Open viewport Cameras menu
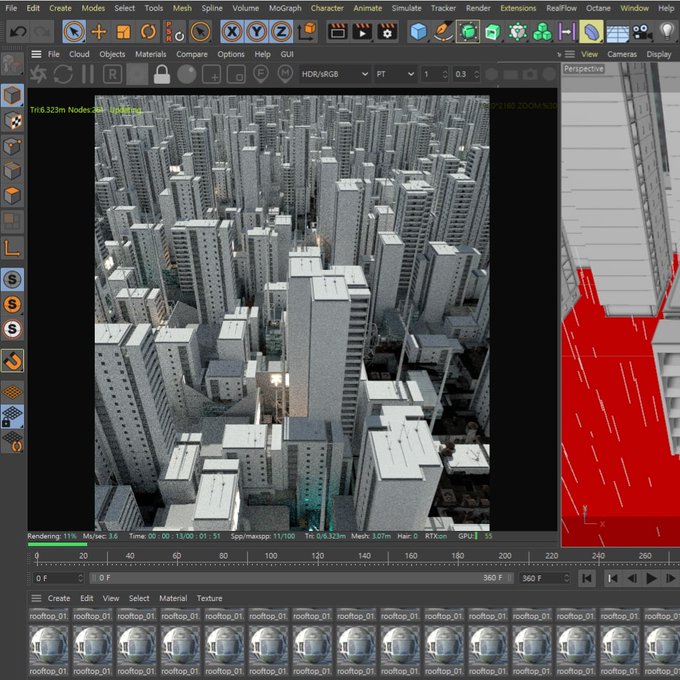 pyautogui.click(x=622, y=54)
